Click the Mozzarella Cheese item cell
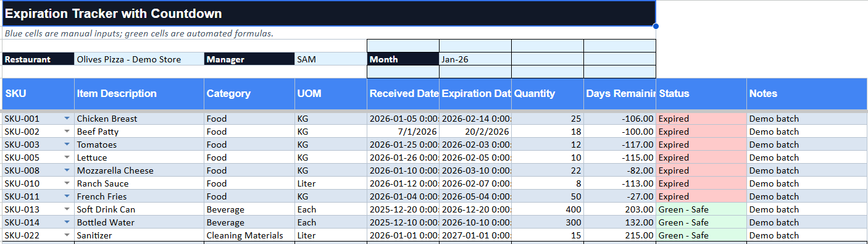This screenshot has width=868, height=244. pos(139,170)
